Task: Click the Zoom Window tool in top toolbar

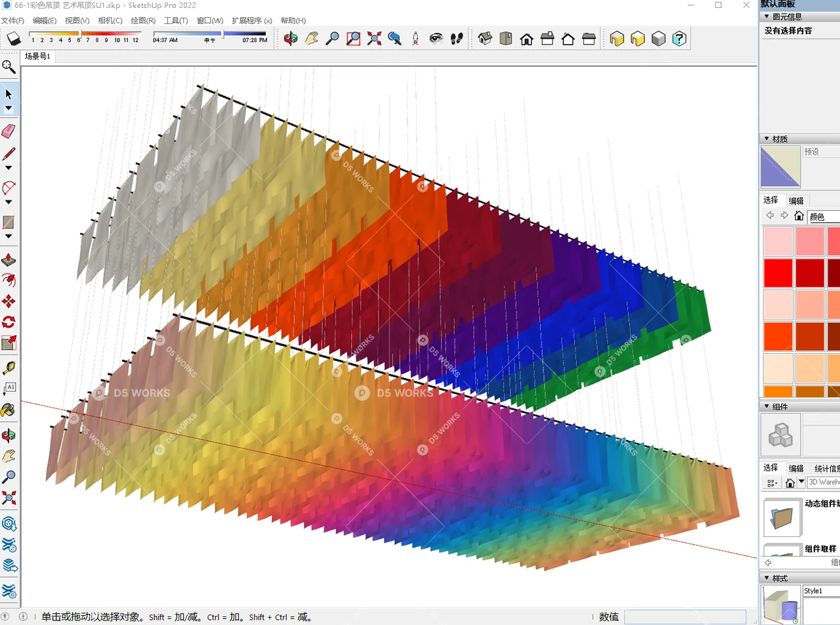Action: click(x=353, y=39)
